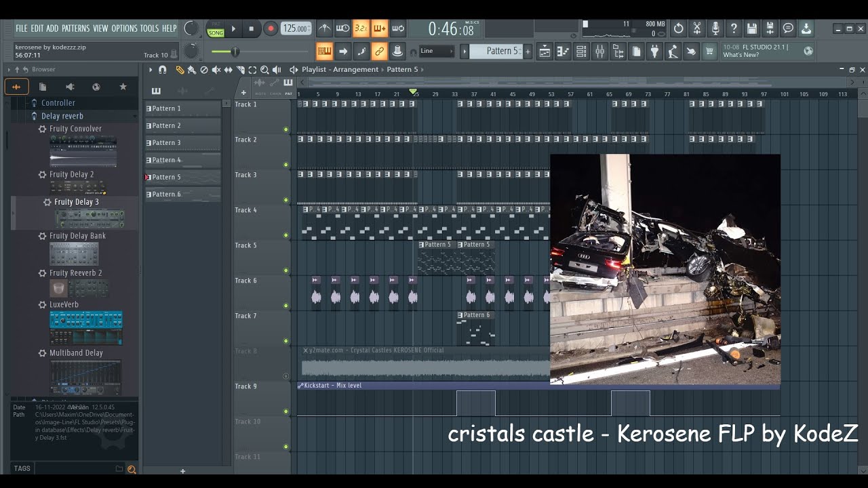
Task: Open the plugin picker plug icon
Action: [x=654, y=51]
